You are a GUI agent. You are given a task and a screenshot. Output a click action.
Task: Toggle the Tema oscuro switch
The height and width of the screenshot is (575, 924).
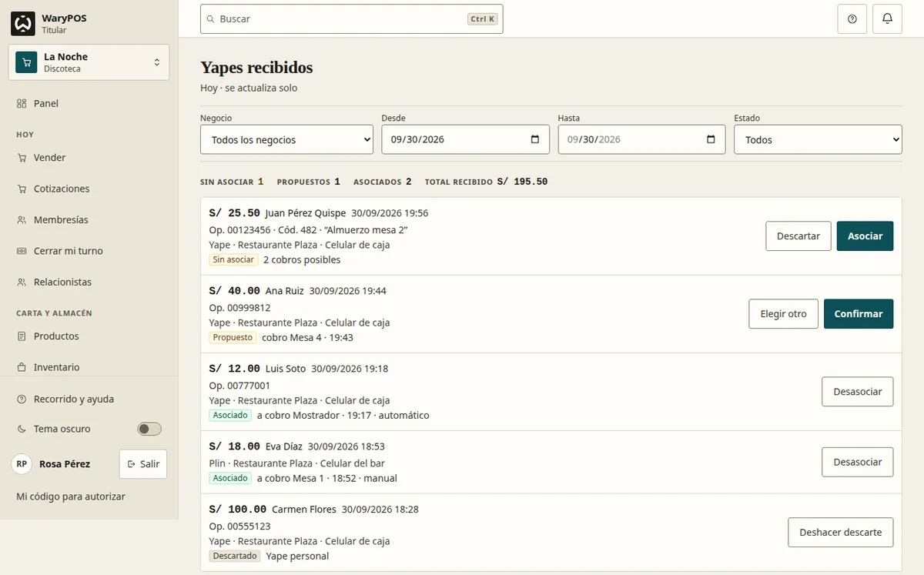tap(149, 429)
